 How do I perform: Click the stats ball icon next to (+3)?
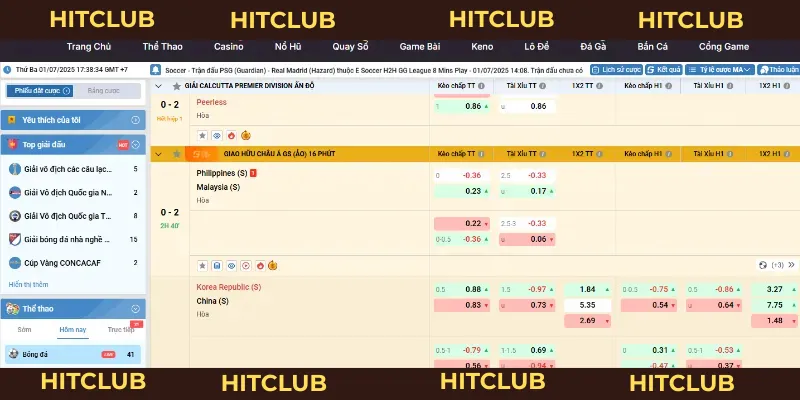763,265
